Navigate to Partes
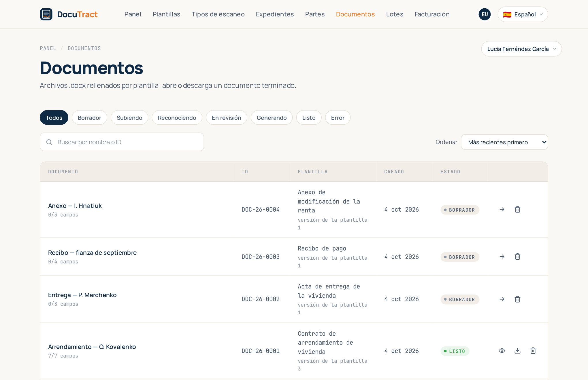Screen dimensions: 588x380 tap(315, 14)
